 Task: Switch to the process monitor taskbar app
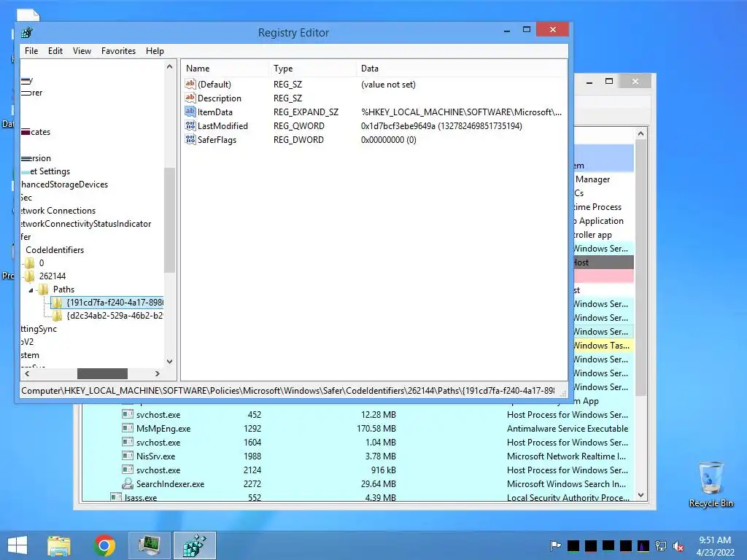pos(149,545)
